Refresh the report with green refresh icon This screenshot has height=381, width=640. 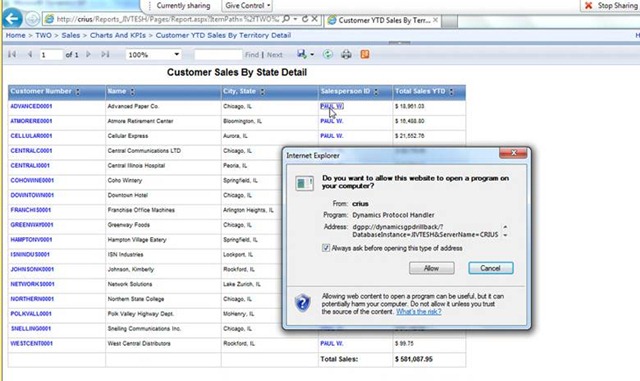coord(328,54)
